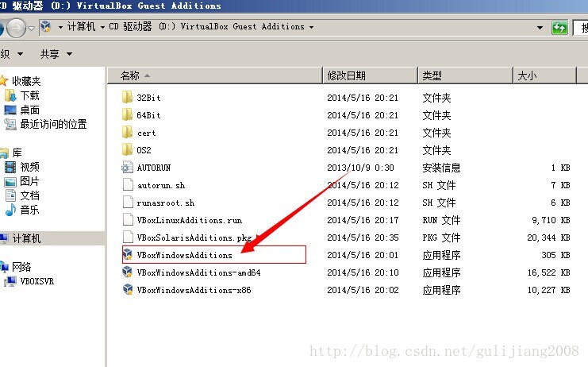Viewport: 588px width, 367px height.
Task: Click the 16,522 KB size value
Action: (x=548, y=272)
